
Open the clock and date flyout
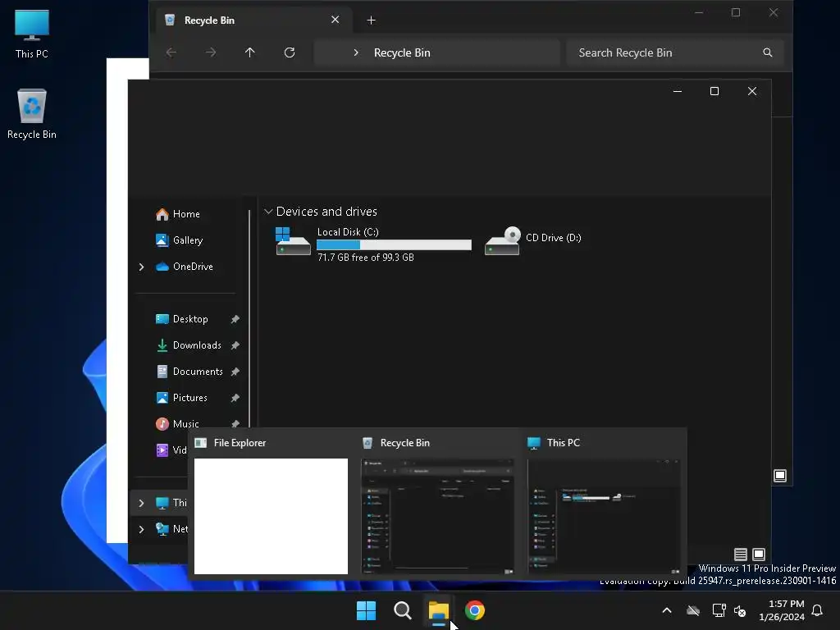point(782,610)
